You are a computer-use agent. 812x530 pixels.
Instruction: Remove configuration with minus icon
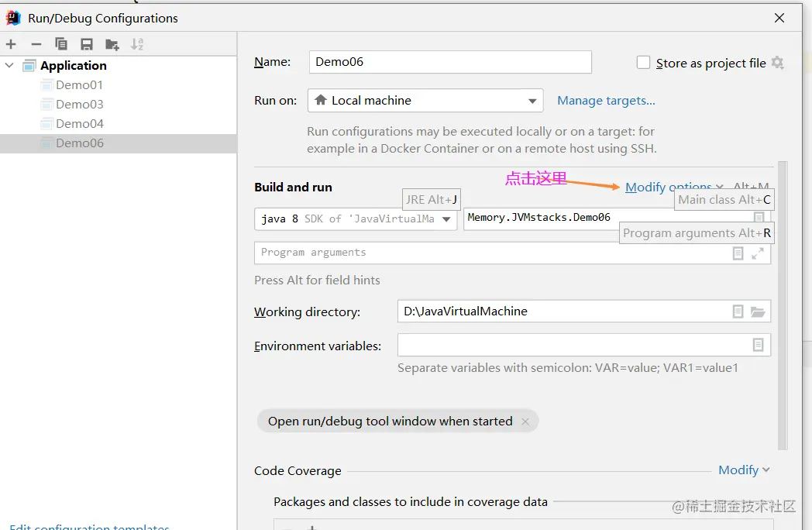tap(36, 45)
